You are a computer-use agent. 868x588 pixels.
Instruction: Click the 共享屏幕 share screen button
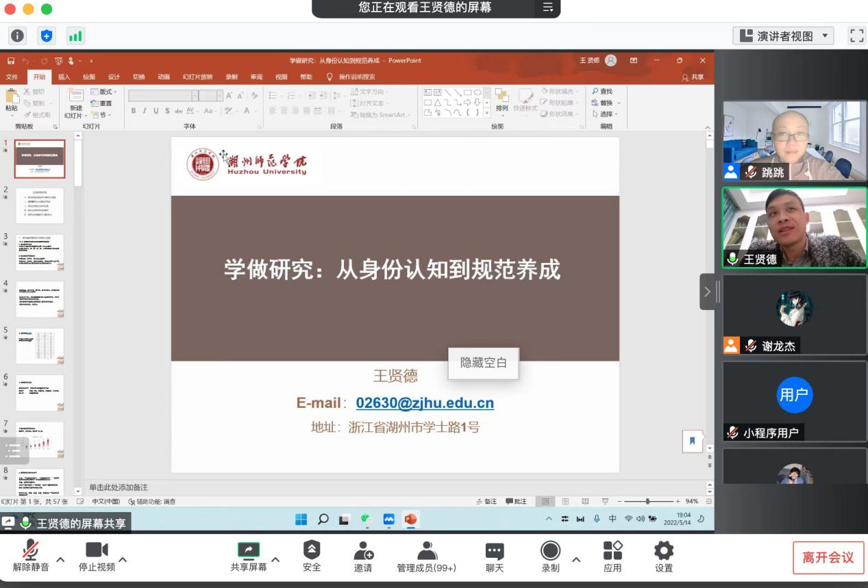point(248,556)
